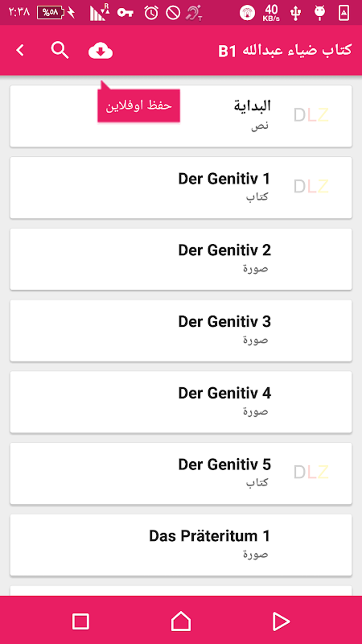Open Der Genitiv 5 book item
The image size is (362, 644).
point(224,465)
